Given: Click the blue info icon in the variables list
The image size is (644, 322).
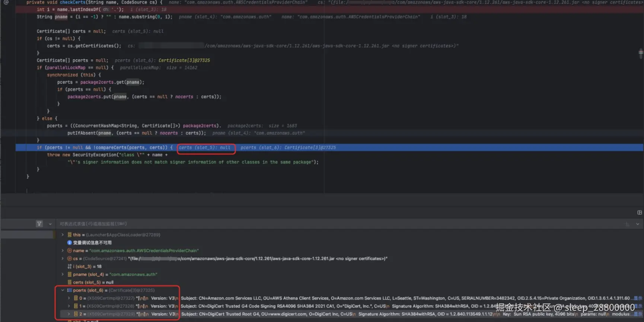Looking at the screenshot, I should click(x=69, y=243).
